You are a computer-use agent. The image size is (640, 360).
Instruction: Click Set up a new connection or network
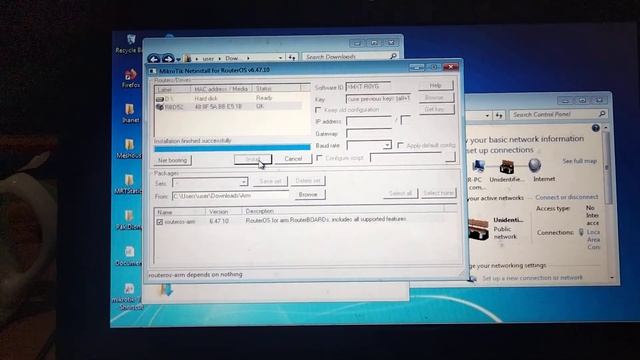coord(532,278)
